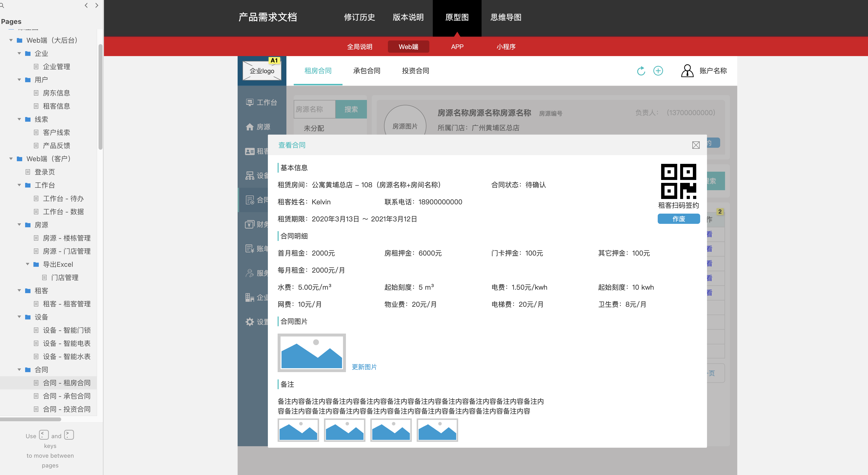Select 未分配 in the property list
This screenshot has width=868, height=475.
(314, 128)
